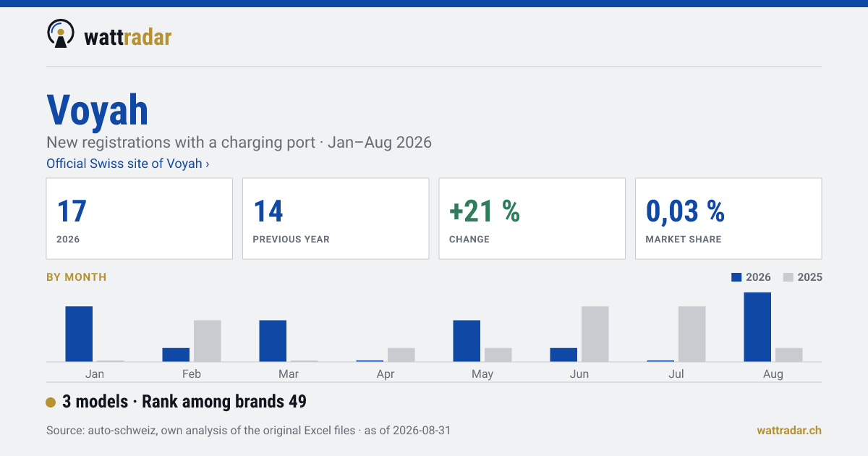Click the June 2026 blue bar
This screenshot has width=868, height=456.
point(563,355)
